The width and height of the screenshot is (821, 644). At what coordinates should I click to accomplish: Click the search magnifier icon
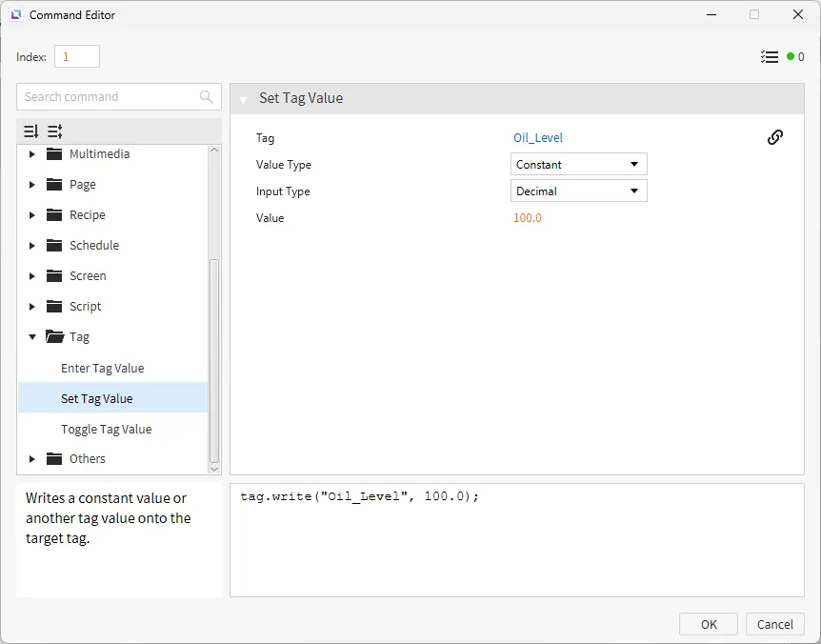point(207,97)
